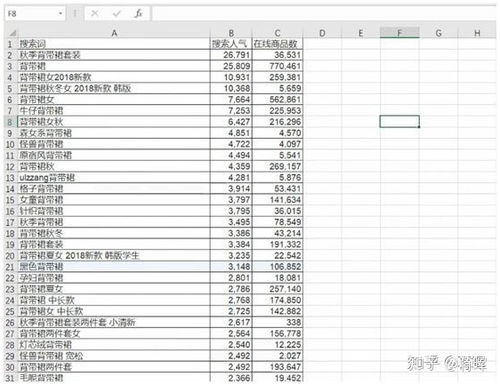Image resolution: width=500 pixels, height=385 pixels.
Task: Select column G header
Action: coord(438,33)
